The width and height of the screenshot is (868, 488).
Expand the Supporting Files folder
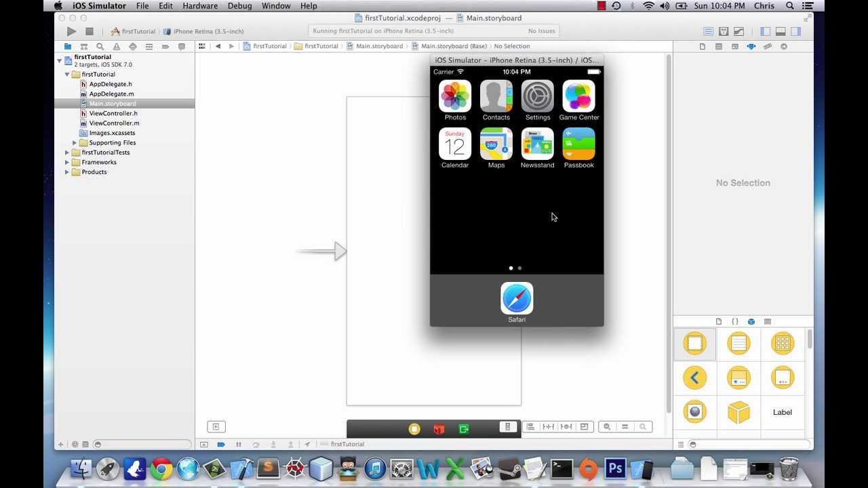point(75,142)
